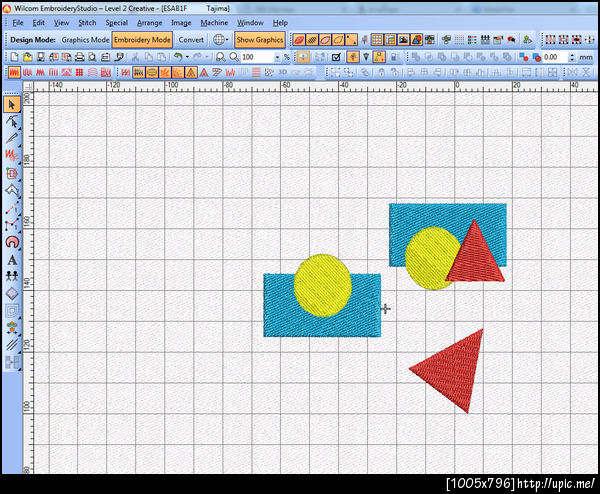
Task: Undo the last action with the green arrow
Action: (x=178, y=57)
